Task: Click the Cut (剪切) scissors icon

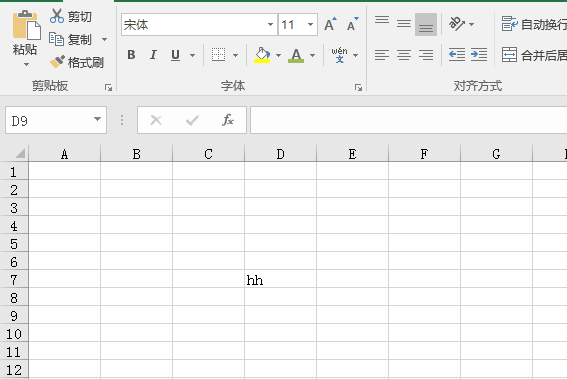Action: 57,16
